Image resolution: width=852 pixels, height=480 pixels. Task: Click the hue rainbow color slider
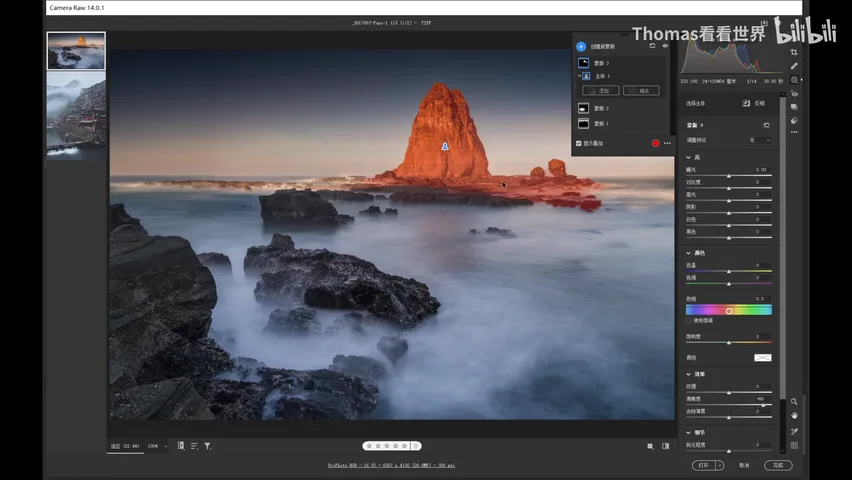729,310
